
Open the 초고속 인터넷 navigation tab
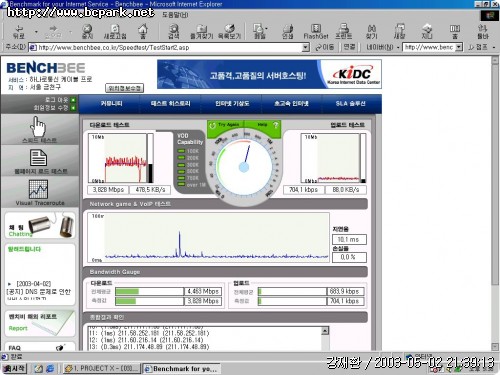pyautogui.click(x=291, y=104)
